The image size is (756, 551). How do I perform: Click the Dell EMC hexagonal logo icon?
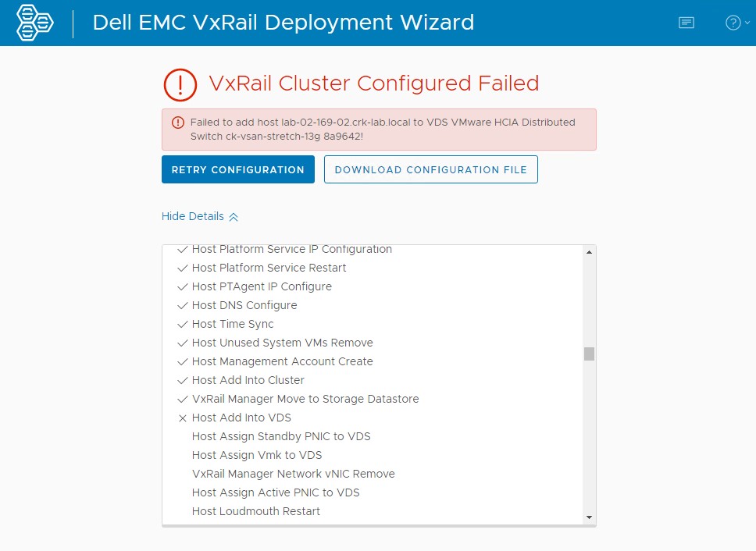34,22
